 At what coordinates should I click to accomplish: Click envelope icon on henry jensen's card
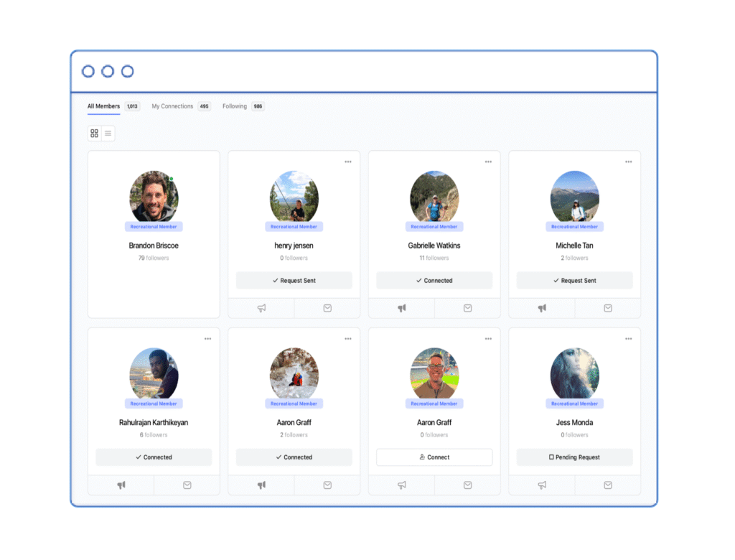point(327,308)
